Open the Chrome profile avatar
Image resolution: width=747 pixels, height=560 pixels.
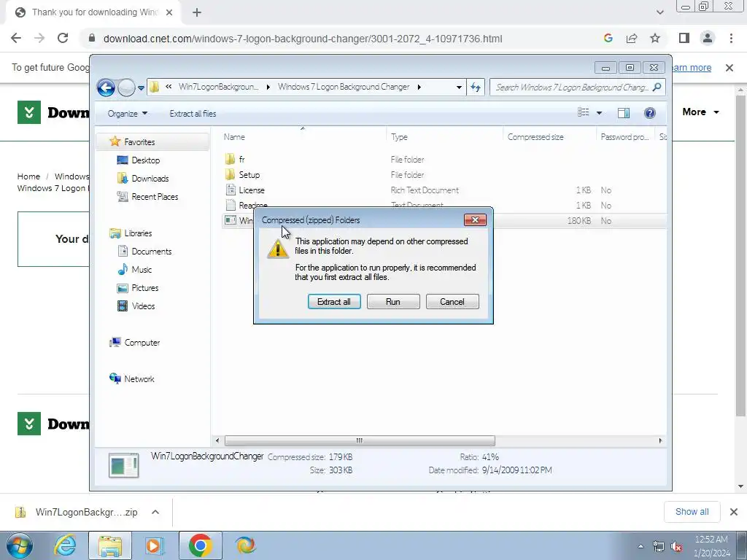pos(708,39)
